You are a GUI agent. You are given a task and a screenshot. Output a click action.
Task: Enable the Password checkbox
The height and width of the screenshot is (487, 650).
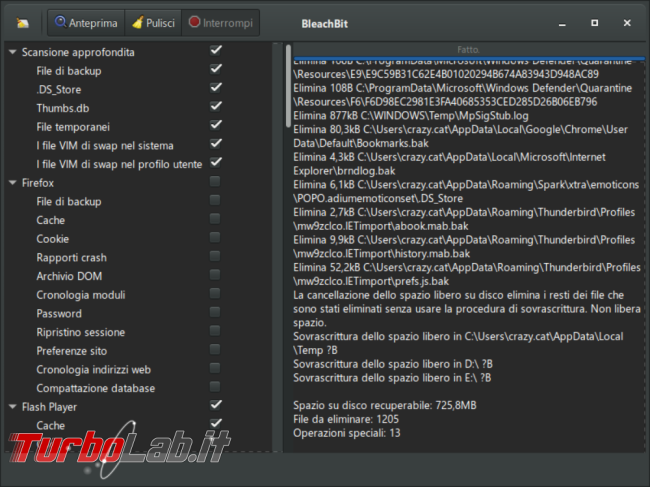(x=215, y=312)
